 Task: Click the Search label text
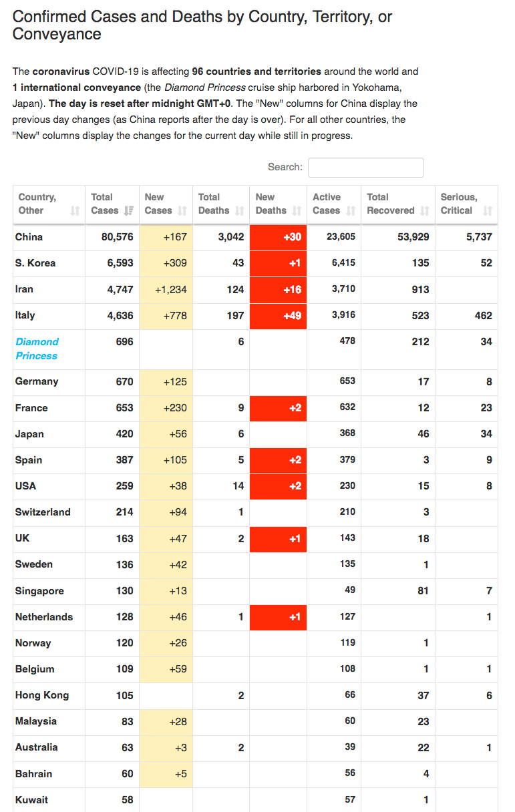[x=285, y=167]
